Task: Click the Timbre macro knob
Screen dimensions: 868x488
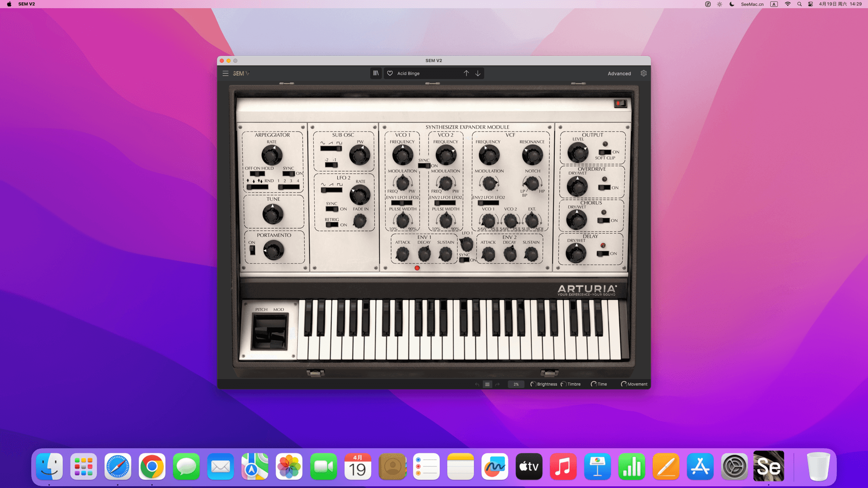Action: (x=564, y=384)
